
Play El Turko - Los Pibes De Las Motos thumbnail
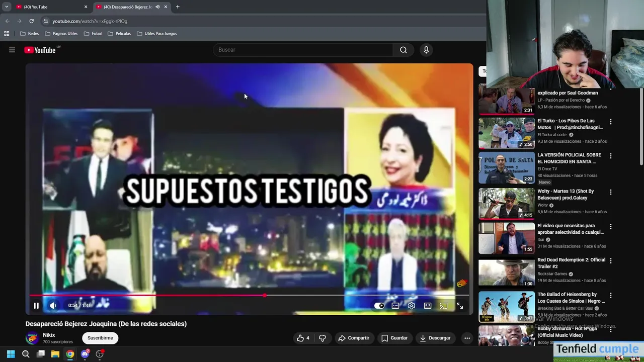point(507,133)
